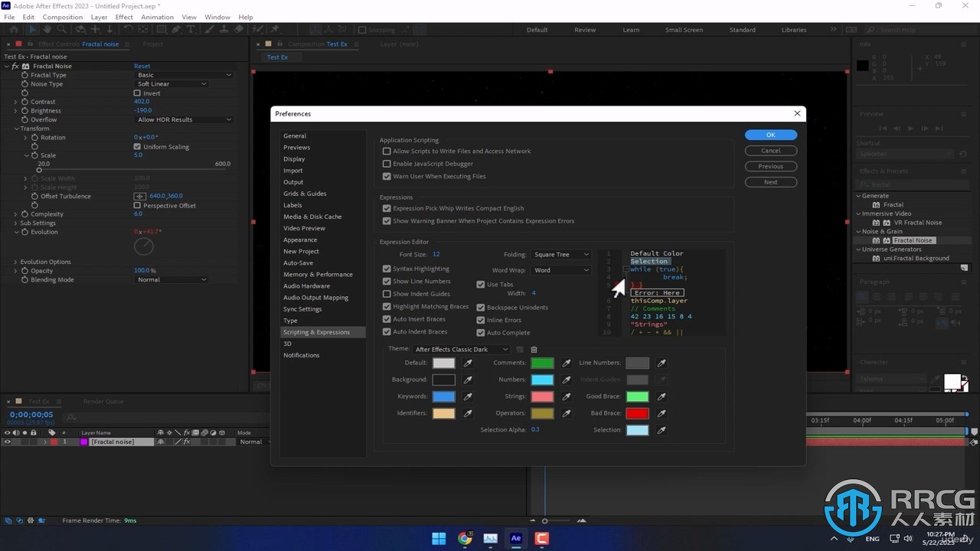Click the Complexity stopwatch icon
The width and height of the screenshot is (980, 551).
(x=24, y=214)
